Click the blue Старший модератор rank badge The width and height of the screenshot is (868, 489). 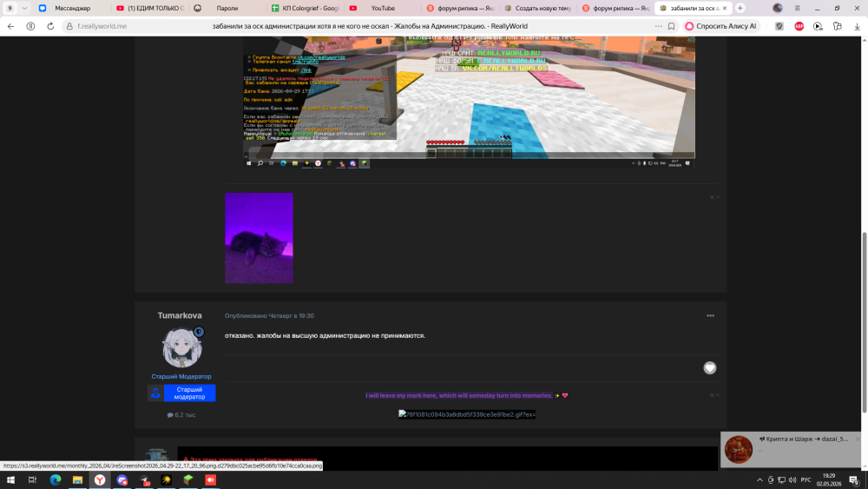click(x=181, y=393)
